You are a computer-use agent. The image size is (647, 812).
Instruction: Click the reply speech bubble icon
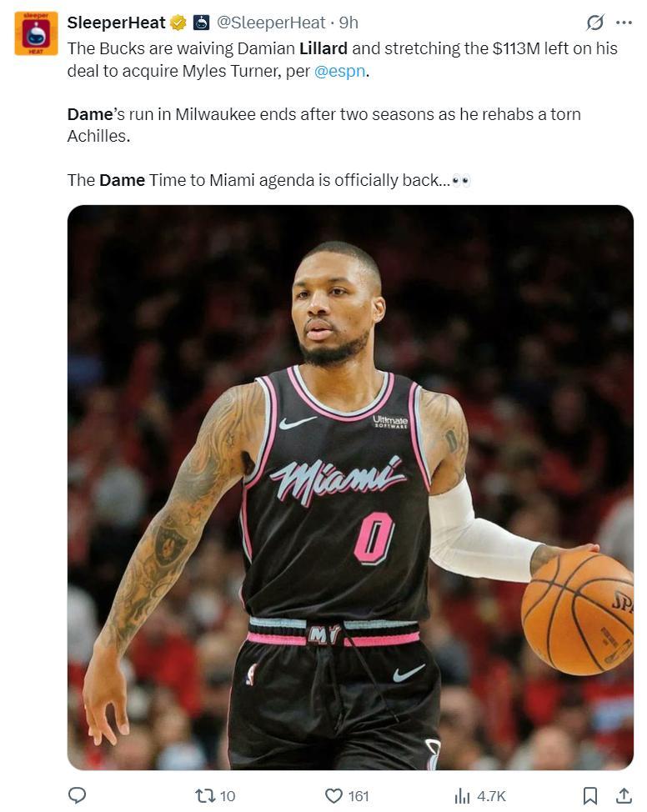coord(77,795)
